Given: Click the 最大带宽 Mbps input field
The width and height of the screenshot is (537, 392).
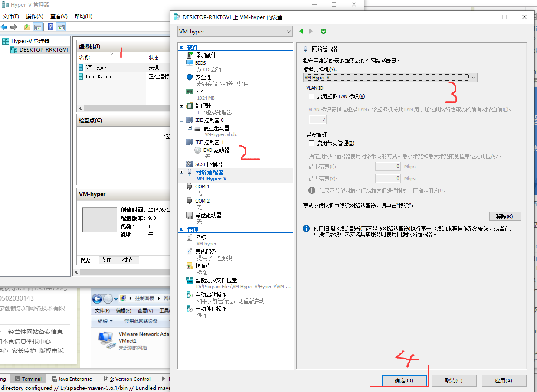Looking at the screenshot, I should coord(388,178).
